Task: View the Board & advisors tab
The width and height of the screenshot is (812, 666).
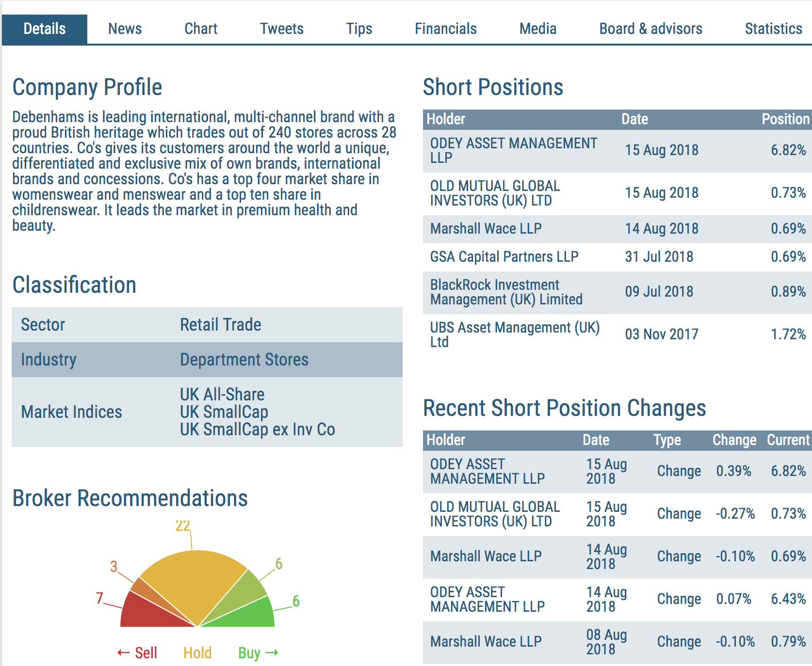Action: pos(650,29)
